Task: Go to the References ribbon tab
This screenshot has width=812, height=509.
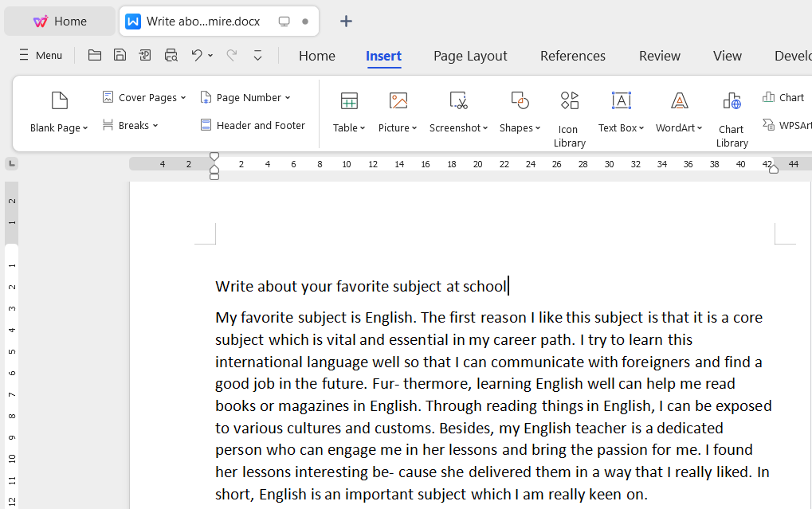Action: (x=573, y=56)
